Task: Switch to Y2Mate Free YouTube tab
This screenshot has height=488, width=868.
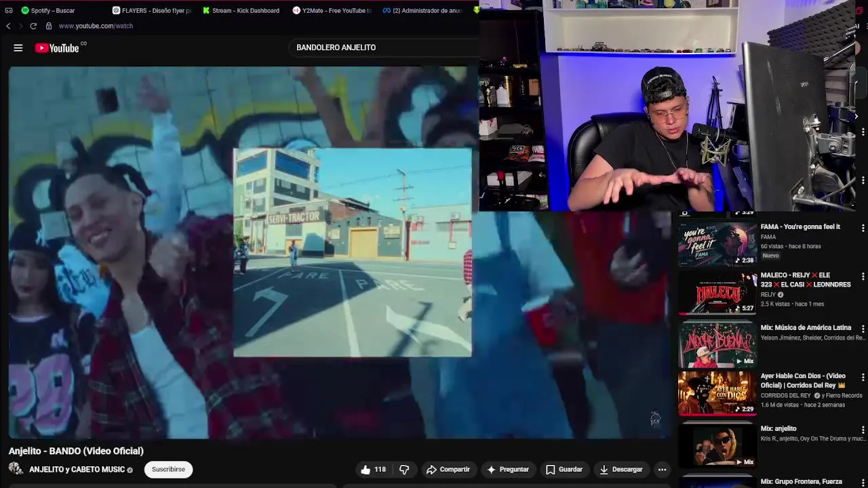Action: point(332,10)
